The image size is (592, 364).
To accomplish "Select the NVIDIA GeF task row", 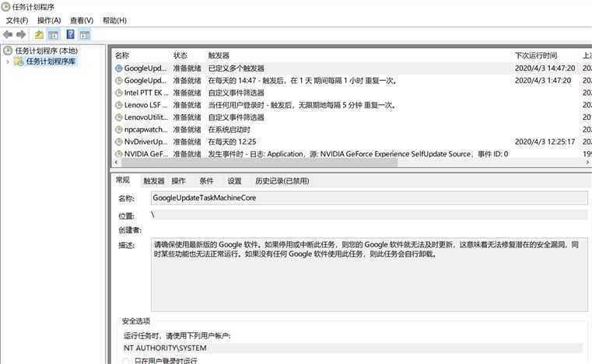I will point(352,154).
